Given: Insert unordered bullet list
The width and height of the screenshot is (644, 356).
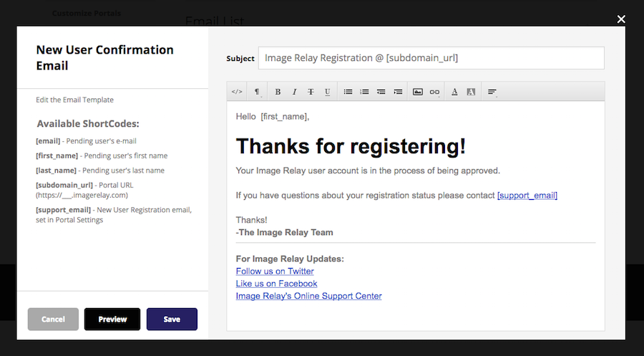Looking at the screenshot, I should pyautogui.click(x=348, y=92).
